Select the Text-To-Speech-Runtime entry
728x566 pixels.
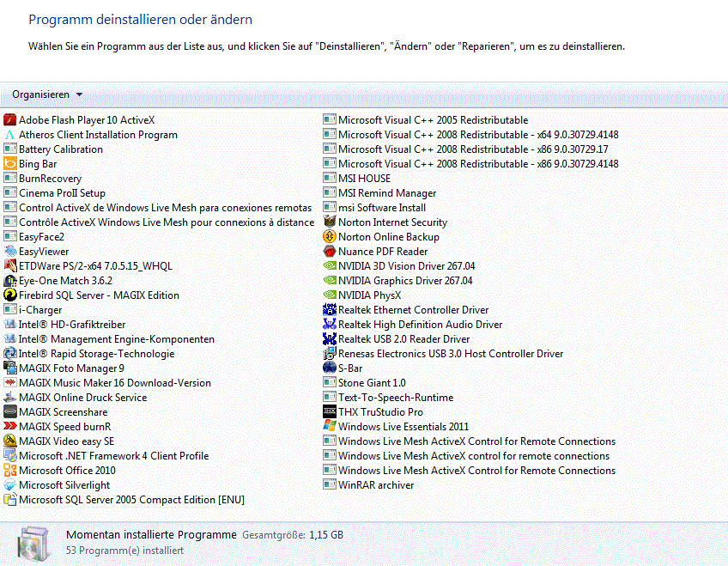388,398
